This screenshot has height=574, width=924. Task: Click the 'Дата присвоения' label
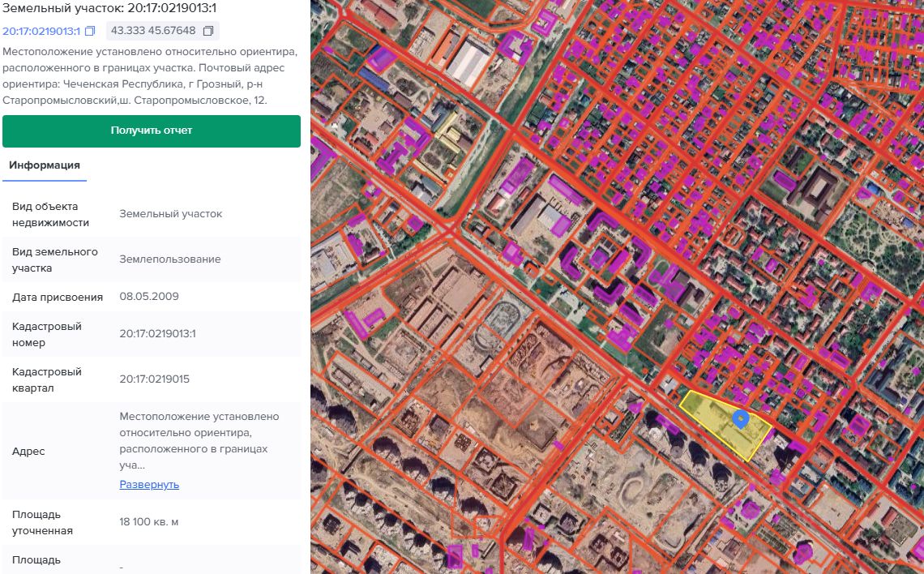[58, 297]
